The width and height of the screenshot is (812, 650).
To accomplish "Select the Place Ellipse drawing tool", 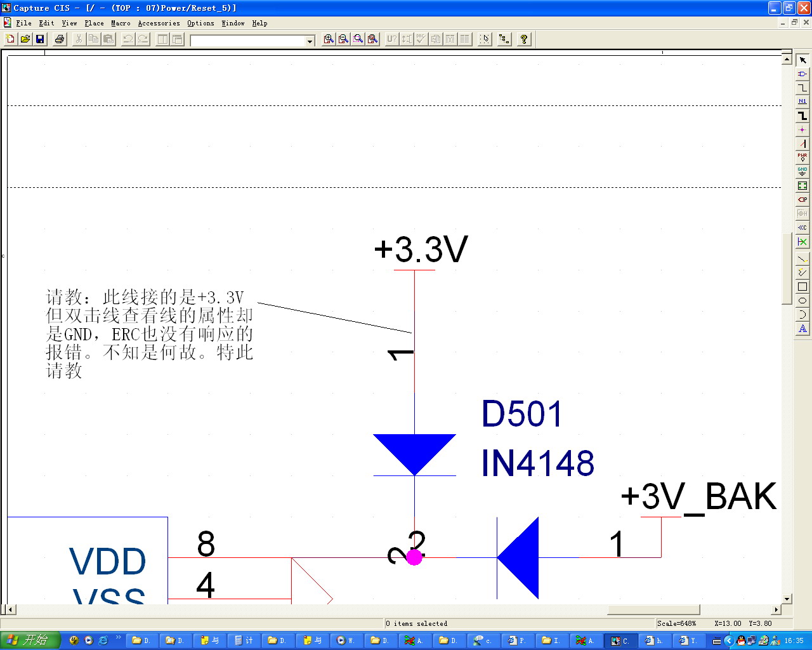I will click(x=802, y=301).
